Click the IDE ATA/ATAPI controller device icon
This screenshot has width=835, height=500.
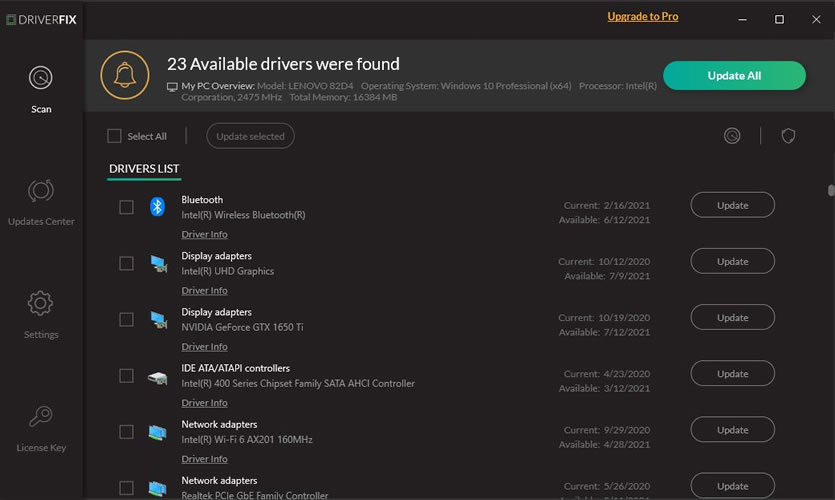157,377
